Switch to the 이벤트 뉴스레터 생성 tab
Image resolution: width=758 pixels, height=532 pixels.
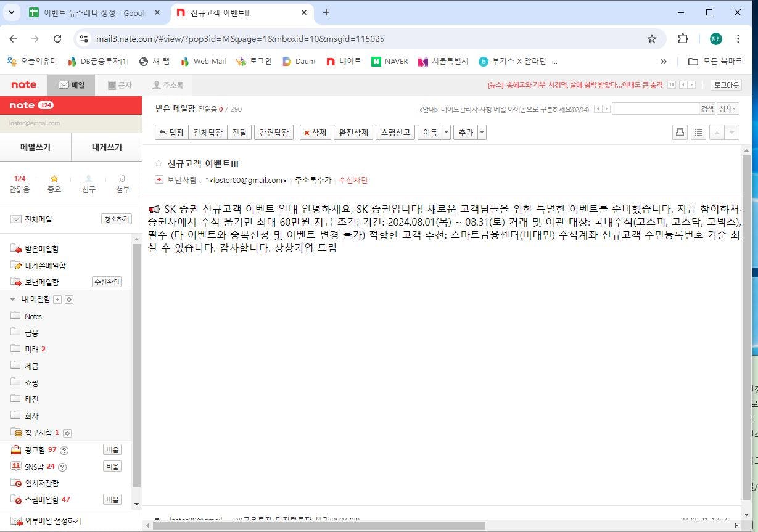click(94, 12)
